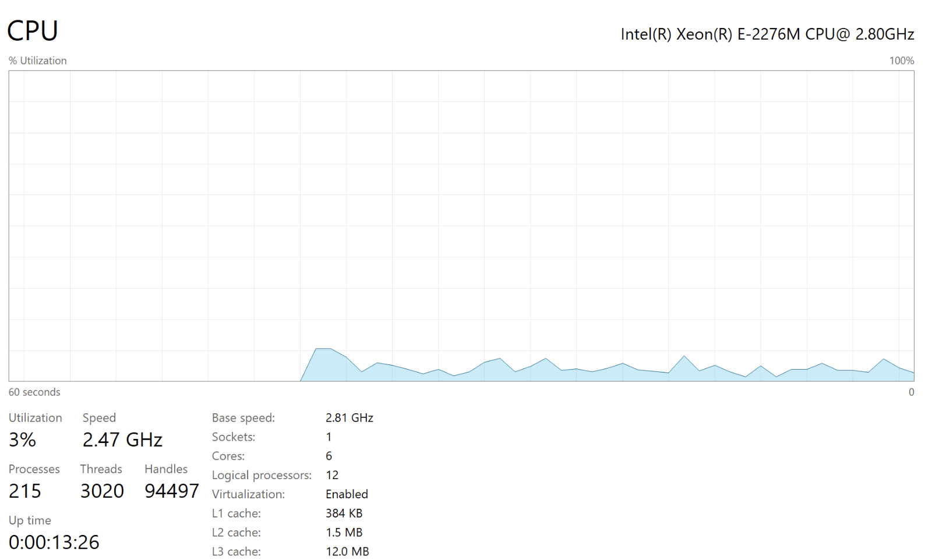Select the 94497 handles value
The image size is (932, 560).
(172, 491)
